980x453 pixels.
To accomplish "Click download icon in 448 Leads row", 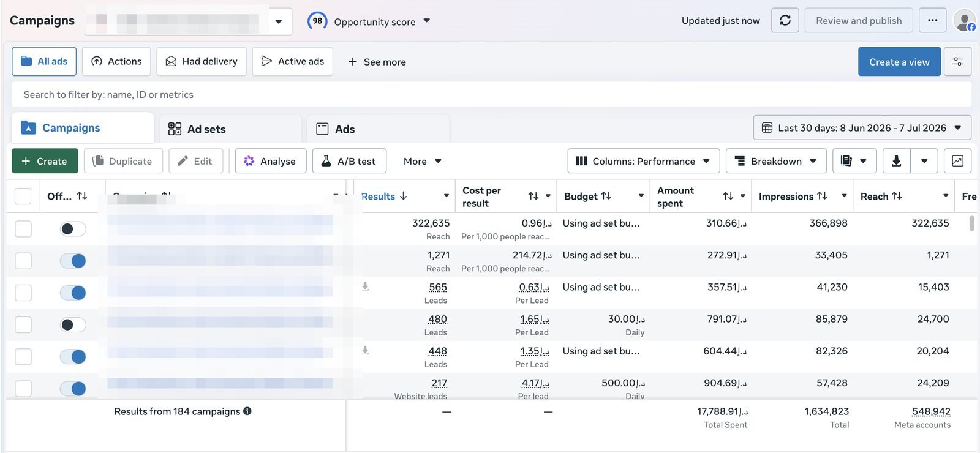I will (x=365, y=350).
